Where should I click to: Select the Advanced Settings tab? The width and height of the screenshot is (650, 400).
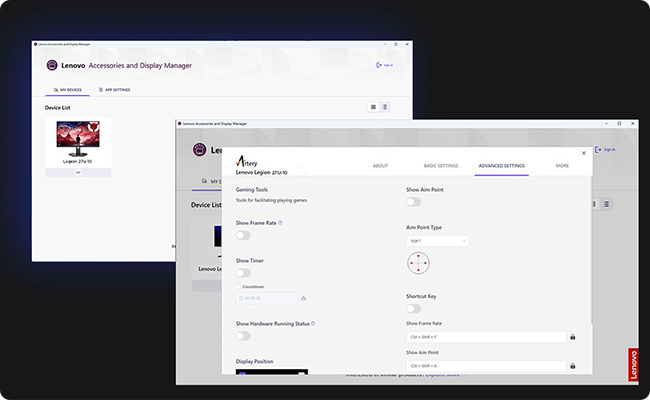click(502, 166)
